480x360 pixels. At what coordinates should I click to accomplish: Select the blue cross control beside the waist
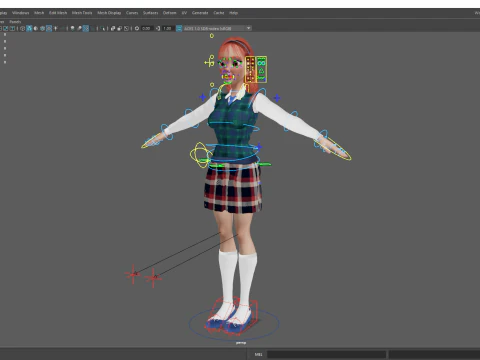coord(259,147)
